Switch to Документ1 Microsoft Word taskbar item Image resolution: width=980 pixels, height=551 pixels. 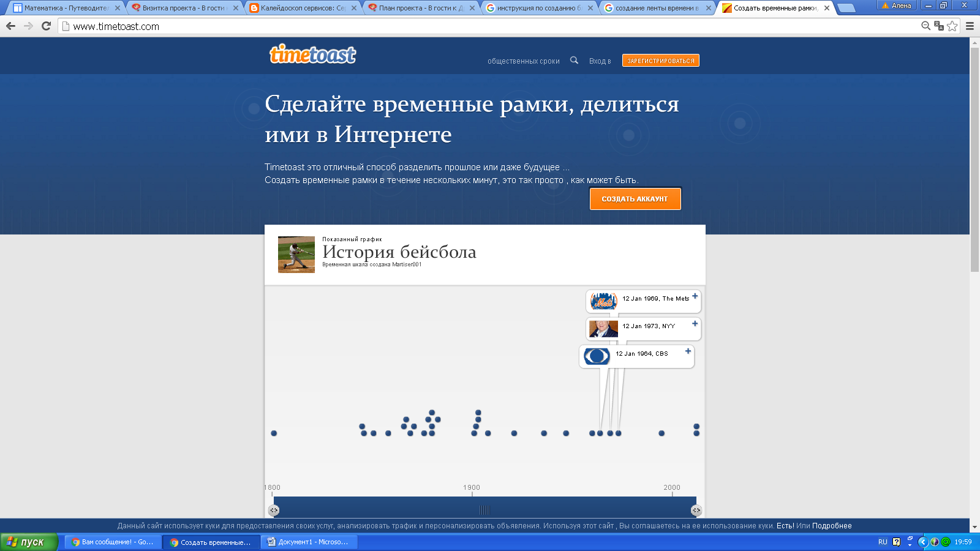[309, 542]
